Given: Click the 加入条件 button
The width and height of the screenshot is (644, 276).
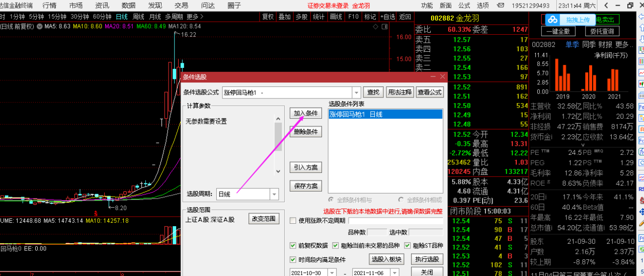Looking at the screenshot, I should pos(306,113).
